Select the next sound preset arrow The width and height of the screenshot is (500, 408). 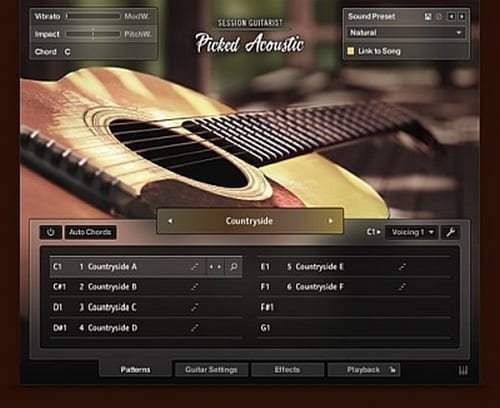click(x=462, y=16)
